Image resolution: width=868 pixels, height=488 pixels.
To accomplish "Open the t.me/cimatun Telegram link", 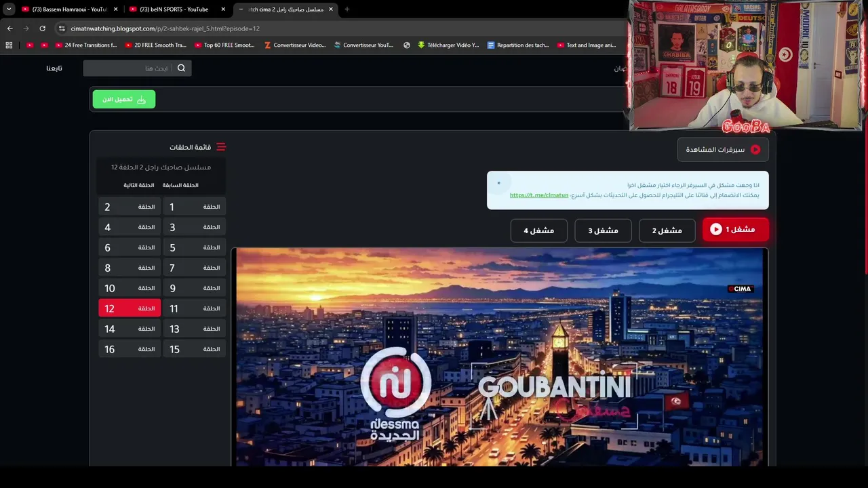I will click(x=539, y=195).
